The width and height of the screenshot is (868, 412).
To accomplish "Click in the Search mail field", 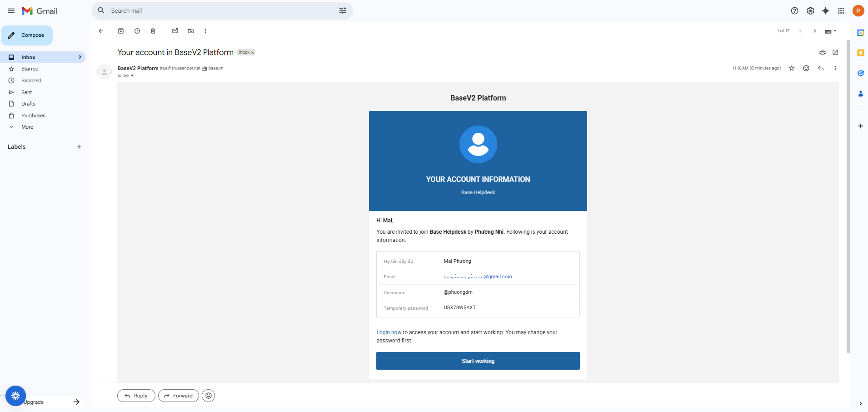I will coord(223,10).
